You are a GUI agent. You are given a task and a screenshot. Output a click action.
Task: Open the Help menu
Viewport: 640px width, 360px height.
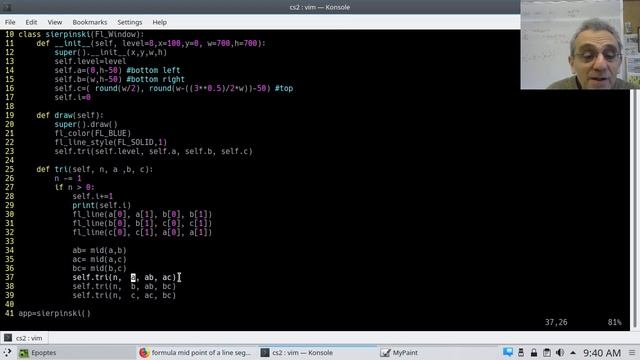point(160,22)
